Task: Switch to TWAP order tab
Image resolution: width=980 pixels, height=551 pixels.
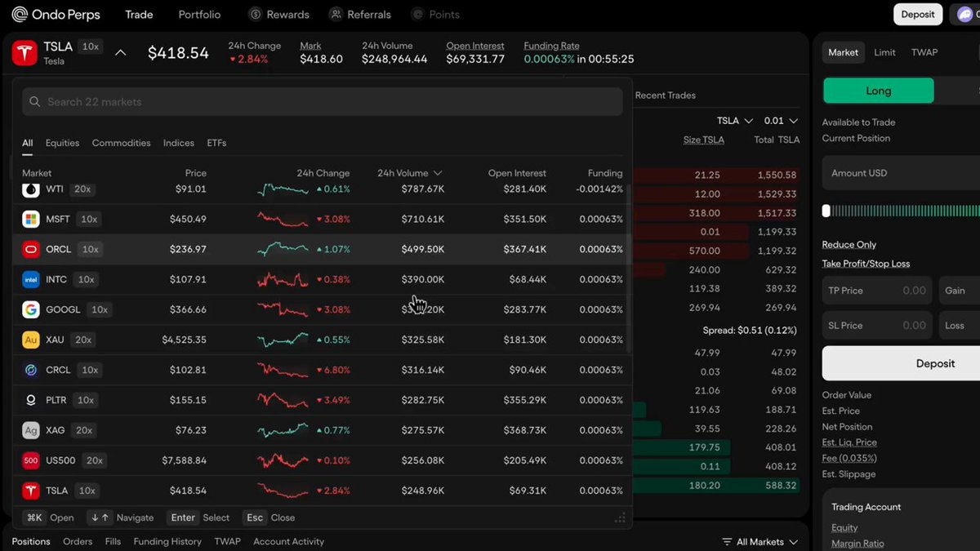Action: point(924,52)
